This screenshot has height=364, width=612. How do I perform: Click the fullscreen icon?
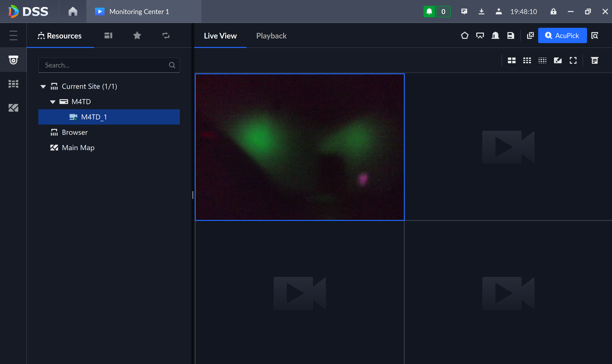coord(573,60)
